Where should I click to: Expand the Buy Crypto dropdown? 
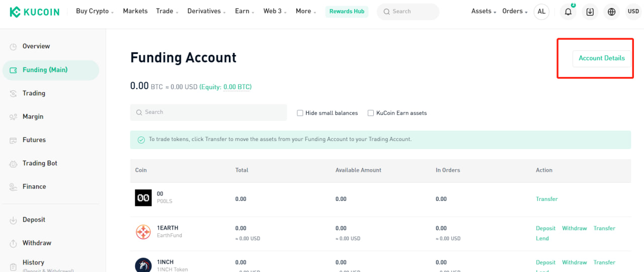(95, 11)
